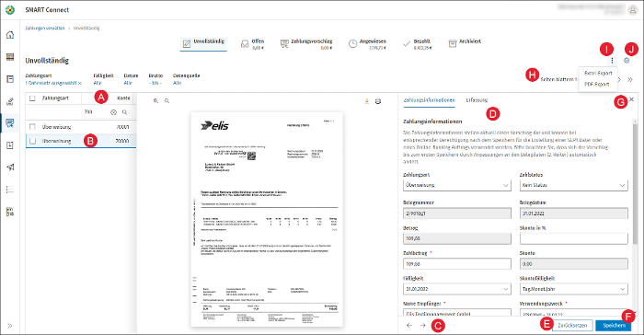This screenshot has width=644, height=335.
Task: Show the previous document with left arrow
Action: click(x=409, y=325)
